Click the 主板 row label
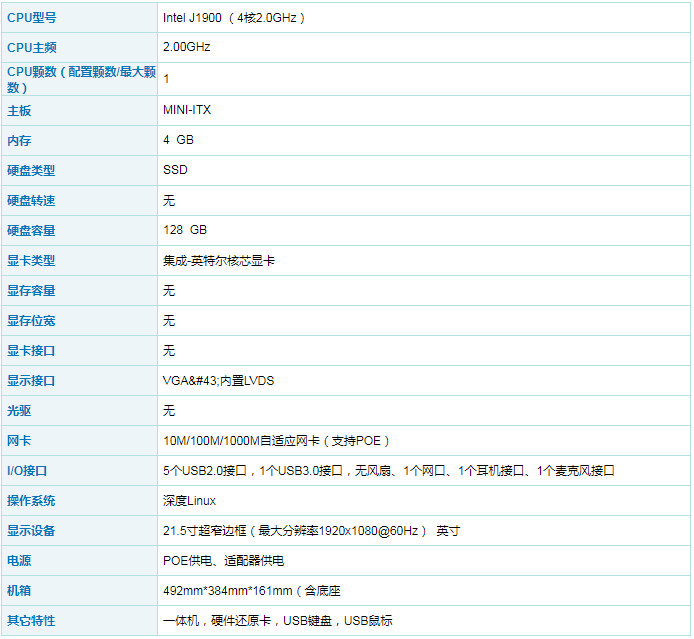Screen dimensions: 694x639 click(19, 110)
